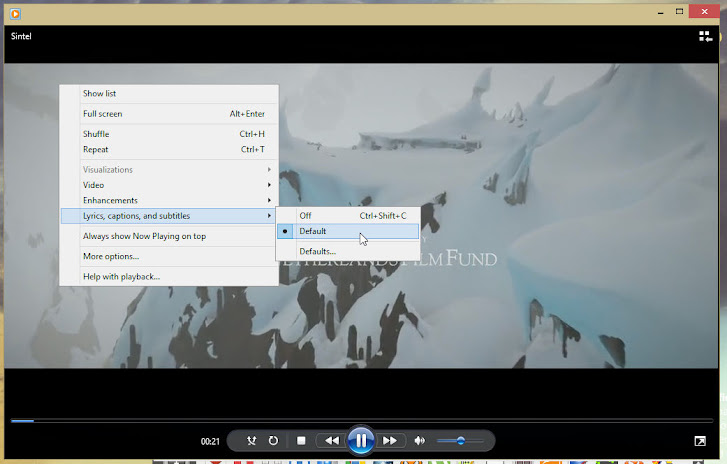Adjust the volume slider knob
727x464 pixels.
coord(460,440)
